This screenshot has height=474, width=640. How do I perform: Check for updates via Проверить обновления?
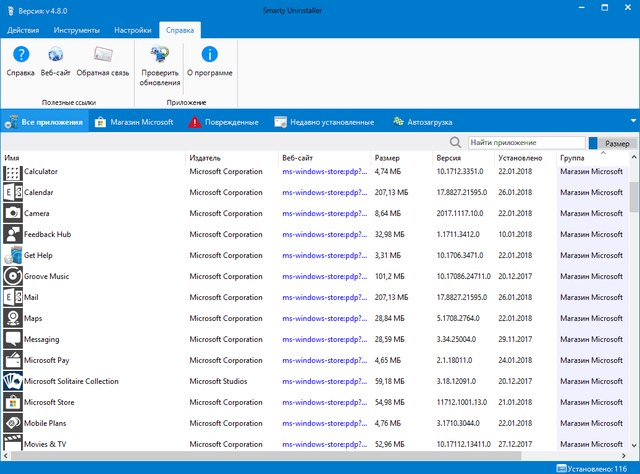[x=159, y=56]
